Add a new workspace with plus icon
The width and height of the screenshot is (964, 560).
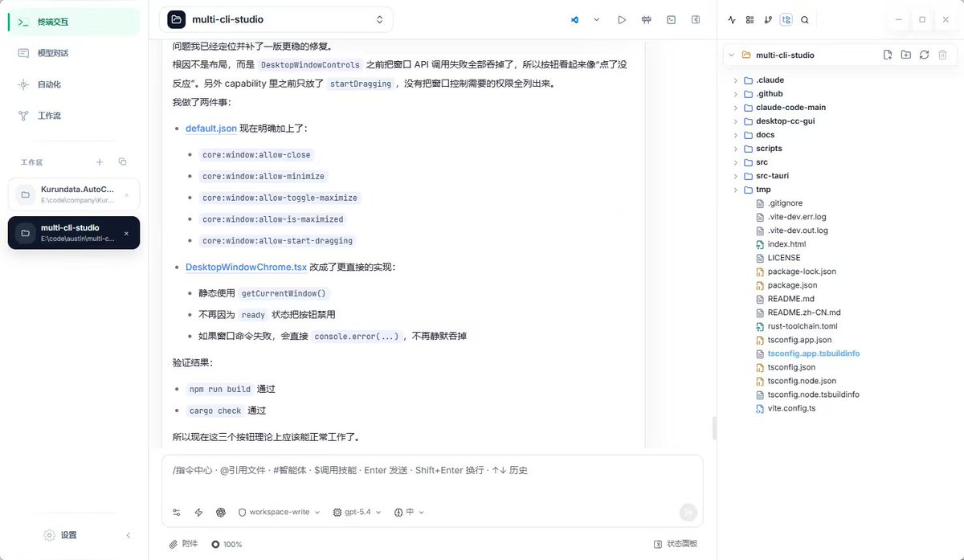point(100,162)
